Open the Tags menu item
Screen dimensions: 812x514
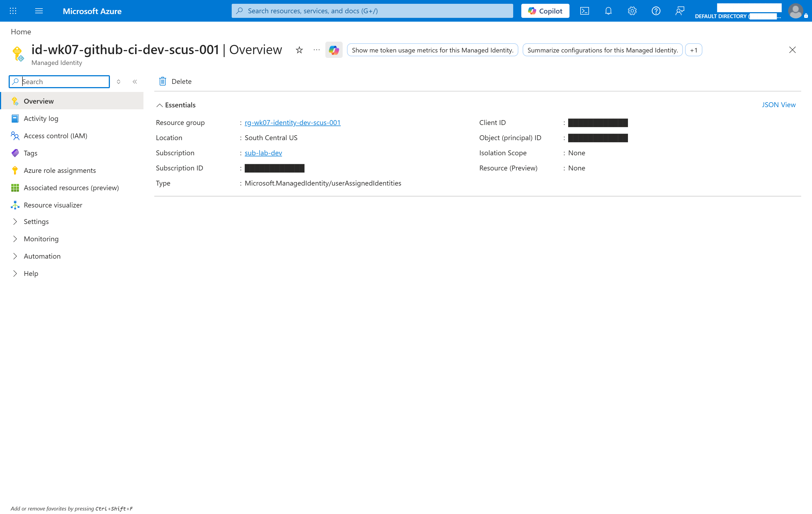click(x=72, y=153)
